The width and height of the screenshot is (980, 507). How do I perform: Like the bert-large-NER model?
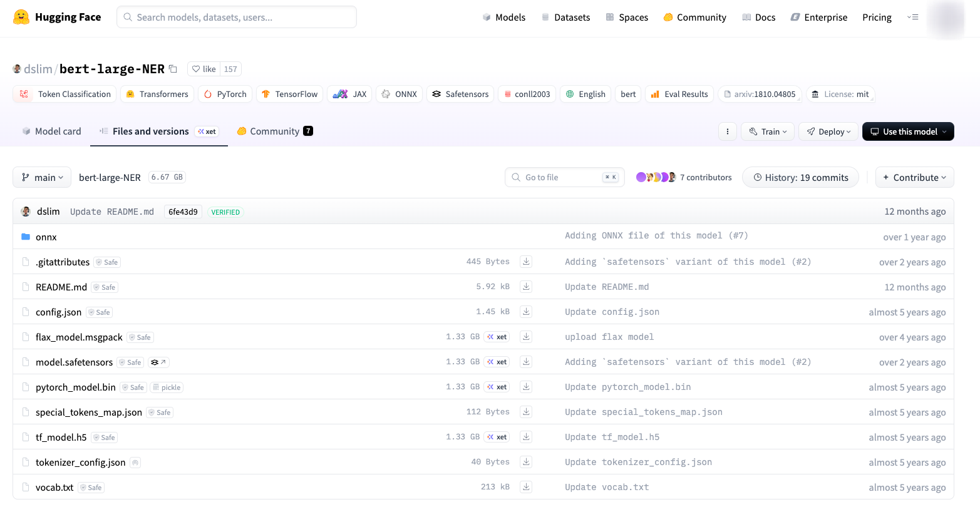[204, 69]
